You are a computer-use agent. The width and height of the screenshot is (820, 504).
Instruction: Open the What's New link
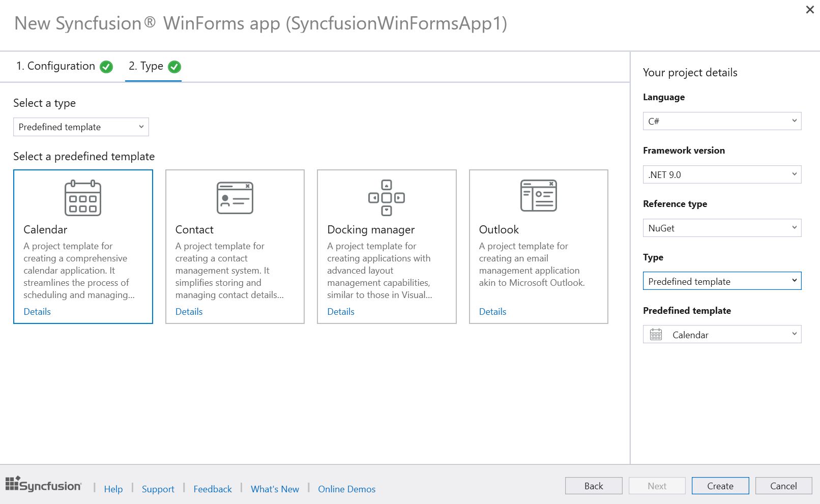coord(275,489)
